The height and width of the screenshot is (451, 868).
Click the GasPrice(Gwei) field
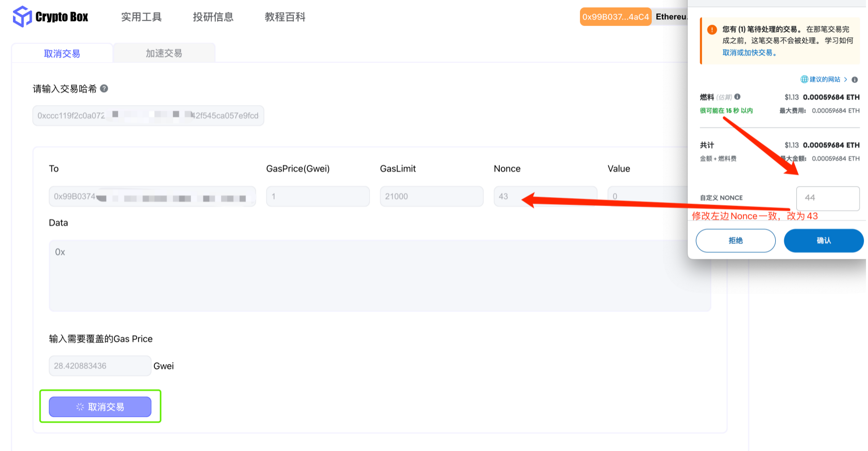click(318, 197)
